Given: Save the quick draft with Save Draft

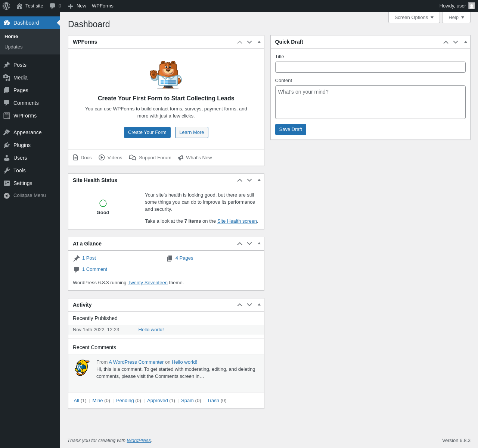Looking at the screenshot, I should click(x=291, y=129).
